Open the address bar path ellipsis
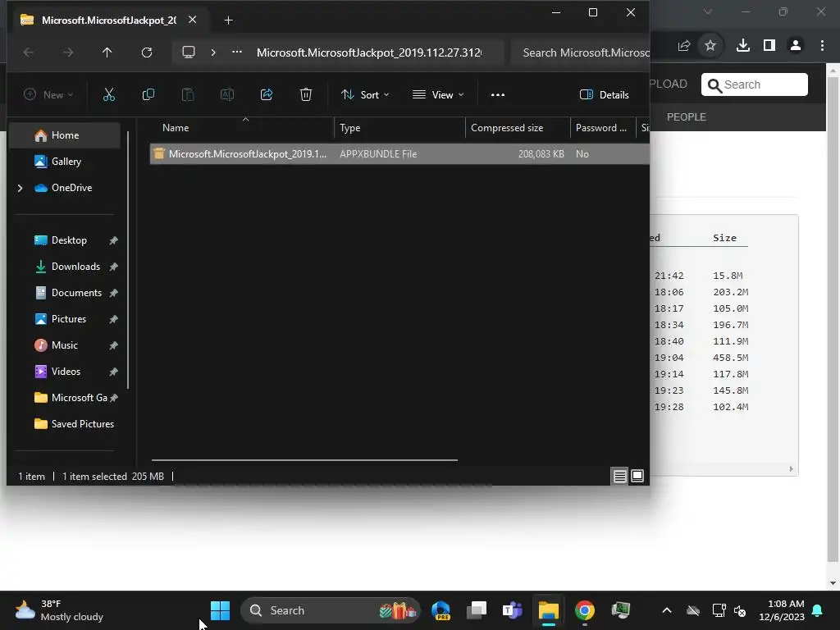The width and height of the screenshot is (840, 630). (x=237, y=52)
